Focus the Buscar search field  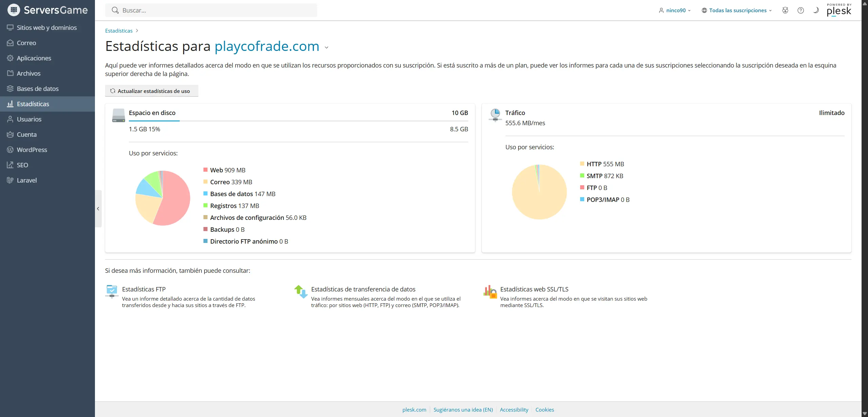(211, 10)
